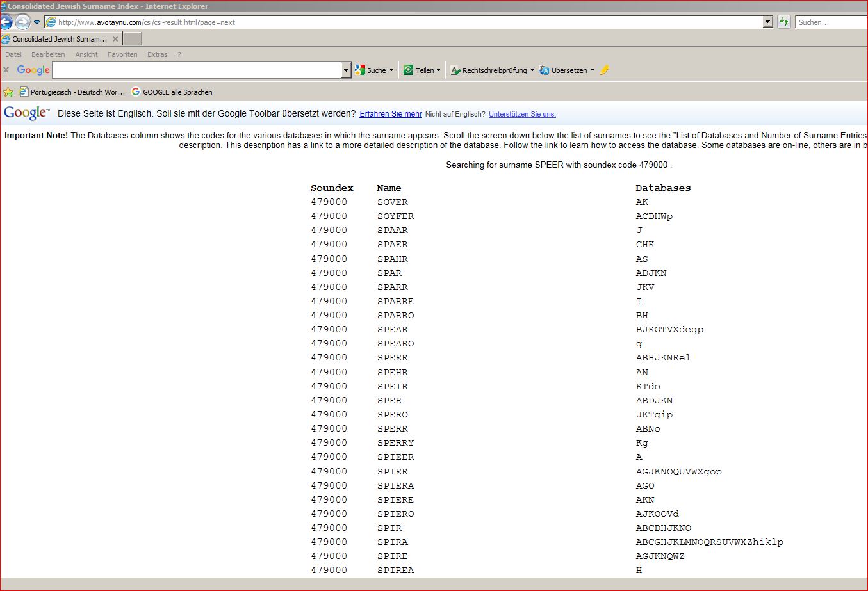The height and width of the screenshot is (591, 868).
Task: Open the Datei menu
Action: pyautogui.click(x=13, y=54)
